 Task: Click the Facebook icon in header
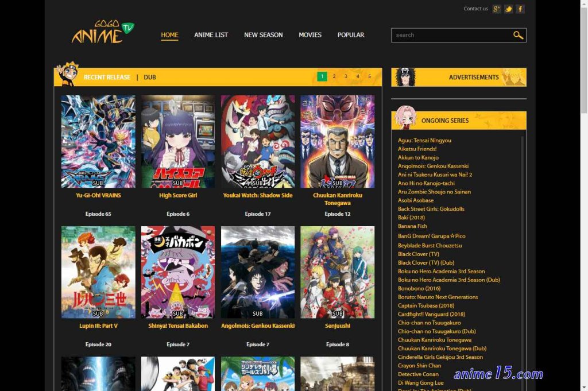520,9
